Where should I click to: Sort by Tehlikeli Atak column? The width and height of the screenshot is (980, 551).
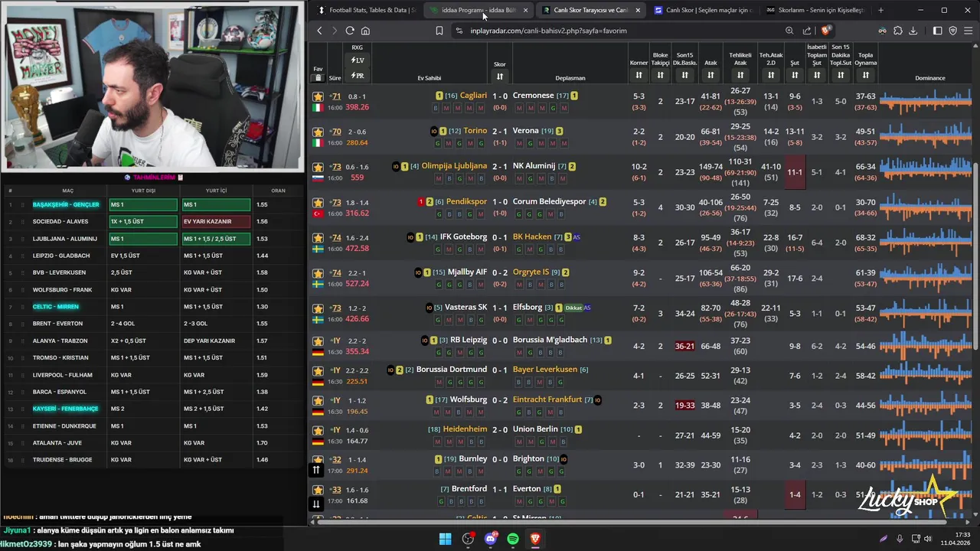[740, 75]
